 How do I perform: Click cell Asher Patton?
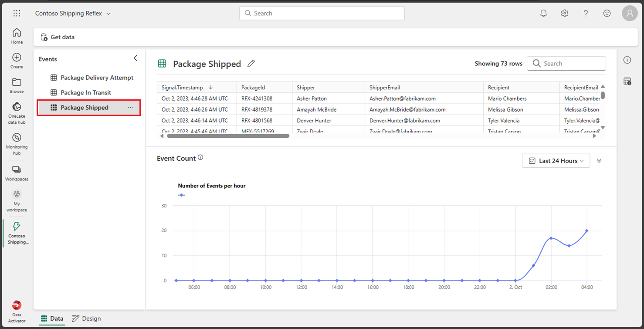328,98
